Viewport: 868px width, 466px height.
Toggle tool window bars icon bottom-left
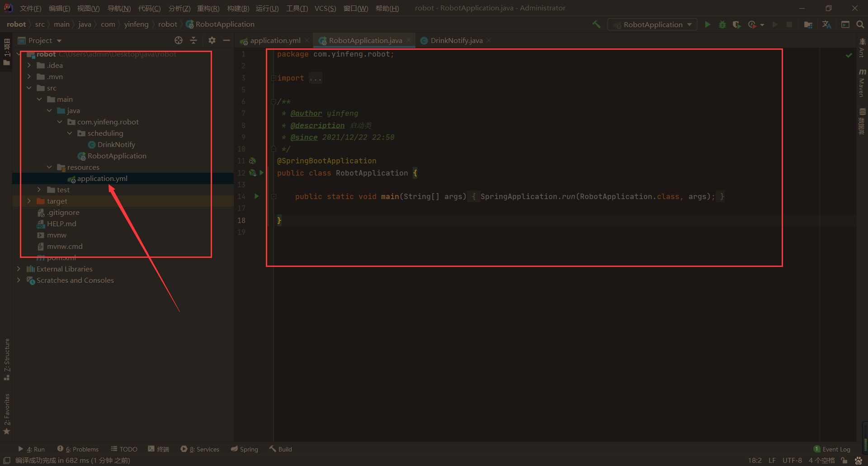(x=7, y=460)
